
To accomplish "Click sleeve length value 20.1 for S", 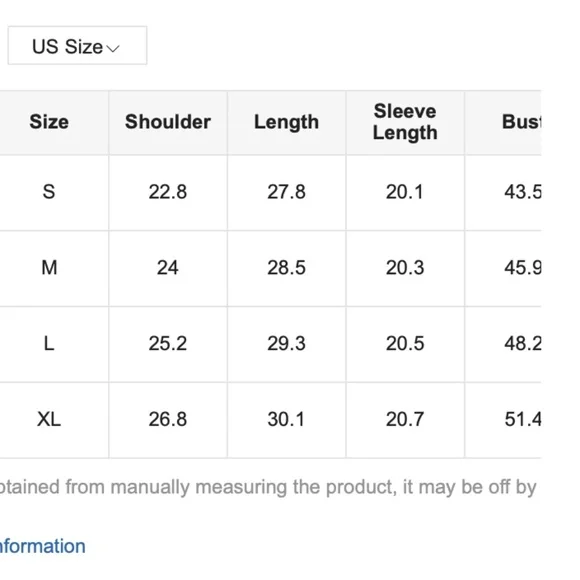I will [x=405, y=192].
